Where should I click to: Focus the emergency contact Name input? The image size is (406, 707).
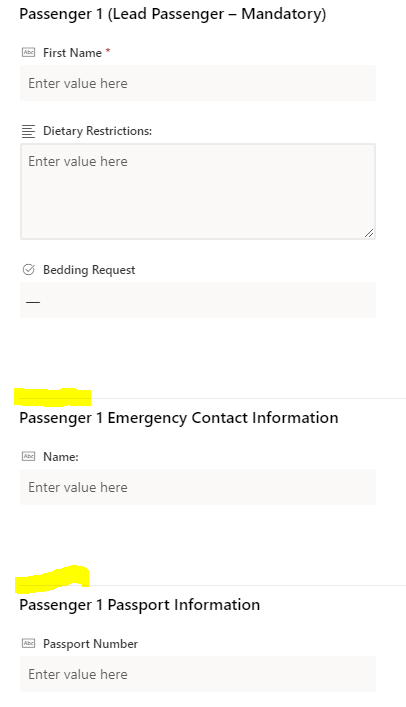198,487
